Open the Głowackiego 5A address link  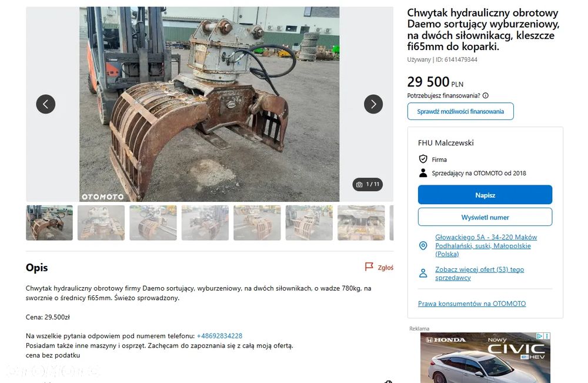pyautogui.click(x=486, y=246)
